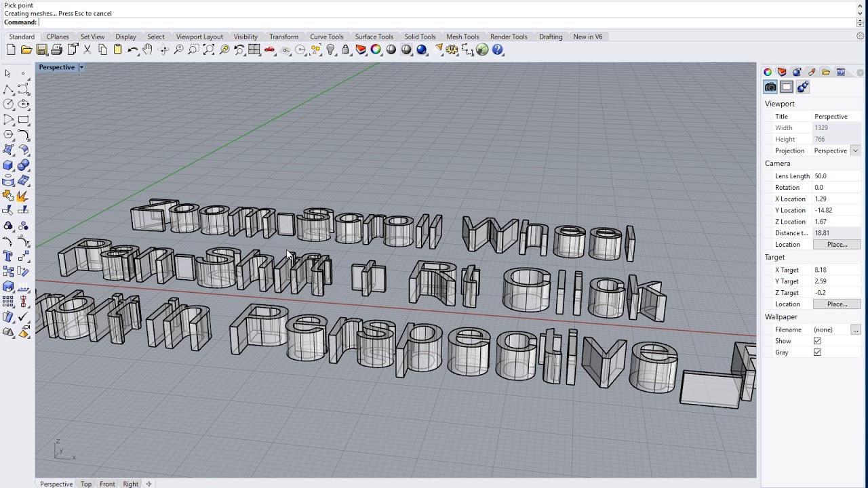Viewport: 868px width, 488px height.
Task: Open the Layers panel tab
Action: pos(782,73)
